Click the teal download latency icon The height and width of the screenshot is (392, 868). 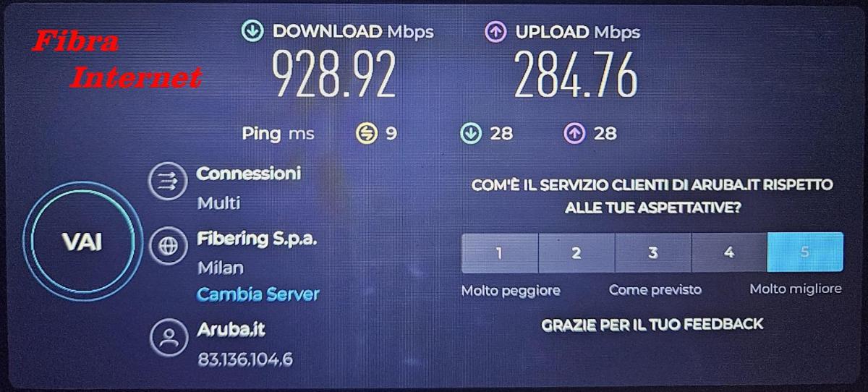click(471, 133)
